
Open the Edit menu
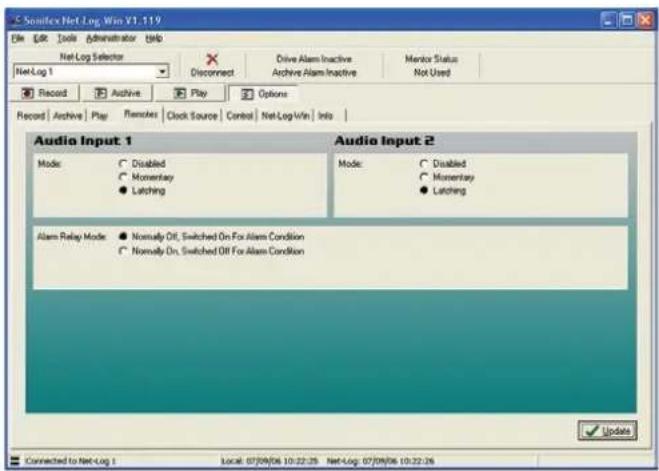point(40,38)
